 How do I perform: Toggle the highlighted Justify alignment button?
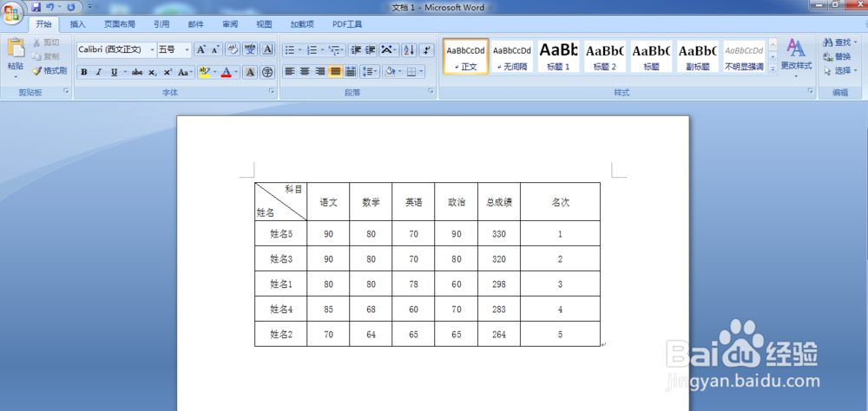pos(335,71)
